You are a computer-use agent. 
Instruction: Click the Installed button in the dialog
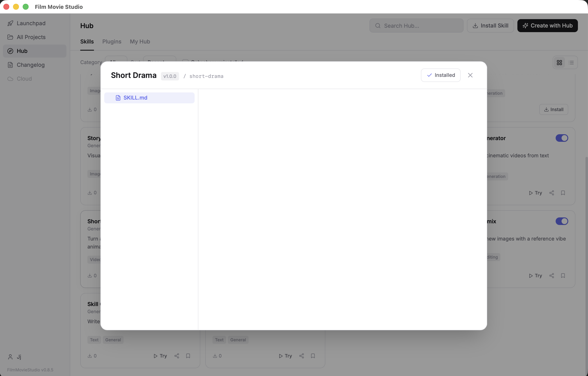coord(440,75)
